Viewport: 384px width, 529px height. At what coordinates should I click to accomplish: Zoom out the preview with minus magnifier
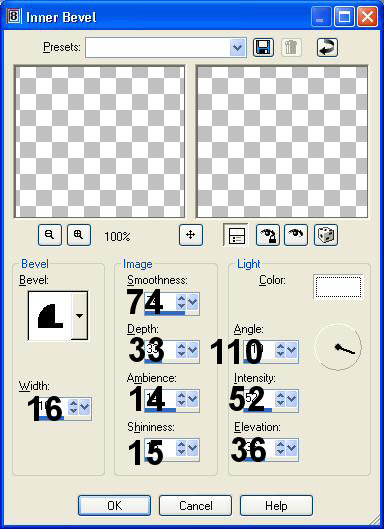click(x=50, y=235)
